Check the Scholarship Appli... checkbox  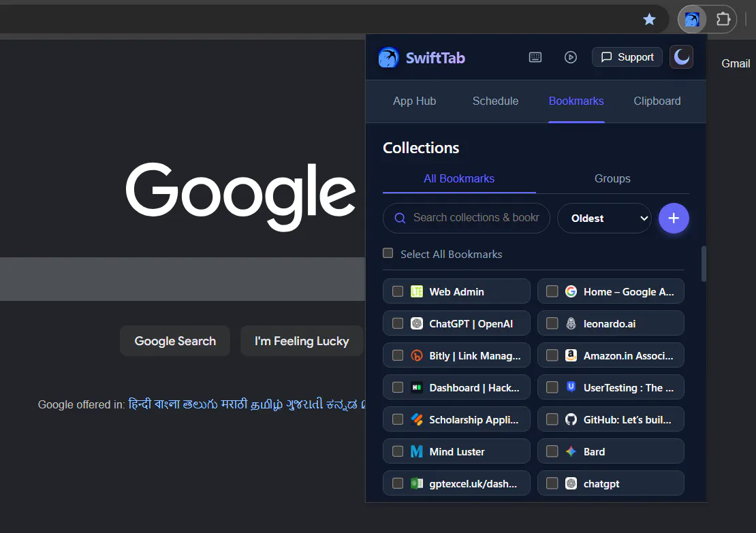(x=397, y=419)
